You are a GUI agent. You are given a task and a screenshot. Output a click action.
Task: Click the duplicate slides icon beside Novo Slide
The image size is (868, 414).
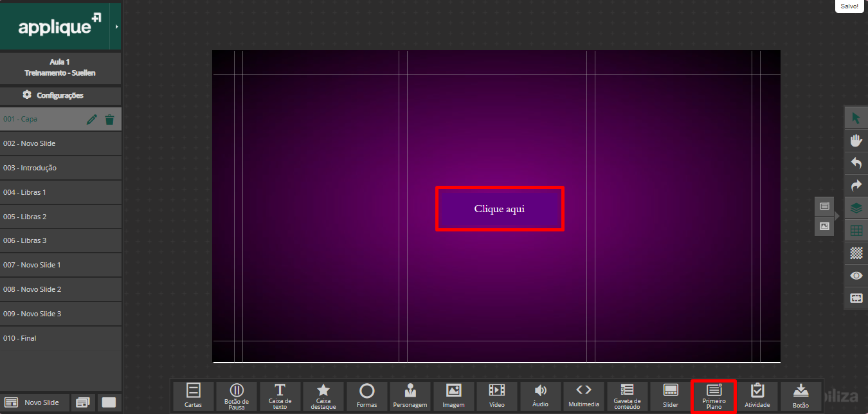82,402
